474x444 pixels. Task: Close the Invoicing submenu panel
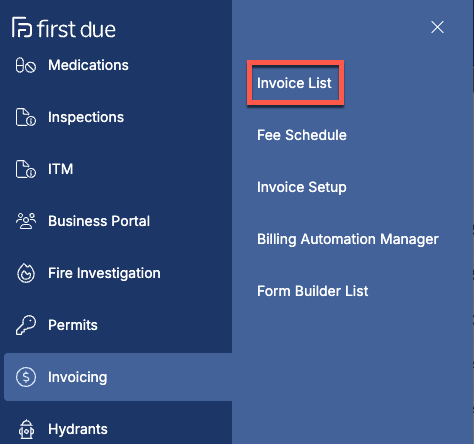coord(437,27)
